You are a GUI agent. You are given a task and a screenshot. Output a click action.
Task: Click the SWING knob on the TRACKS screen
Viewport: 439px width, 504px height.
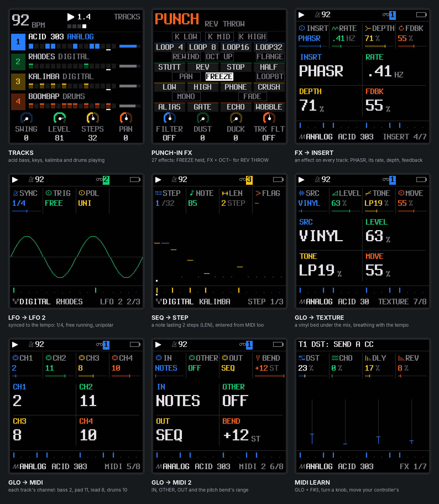coord(26,118)
